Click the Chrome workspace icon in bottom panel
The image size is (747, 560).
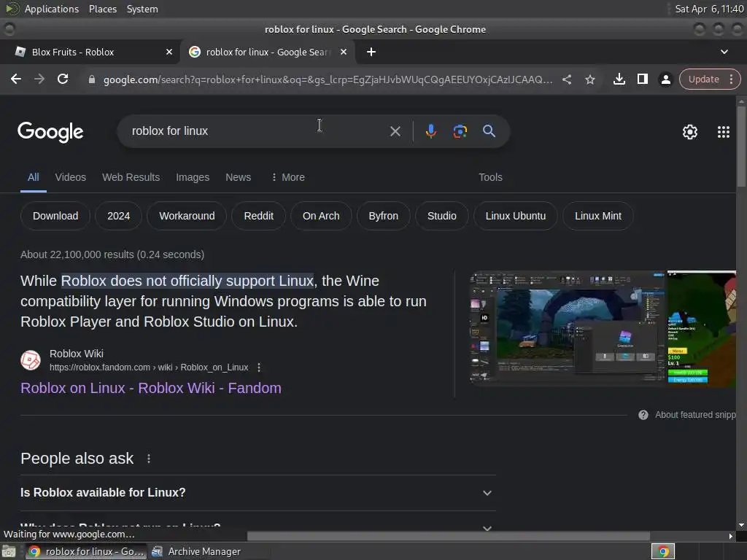pos(662,551)
